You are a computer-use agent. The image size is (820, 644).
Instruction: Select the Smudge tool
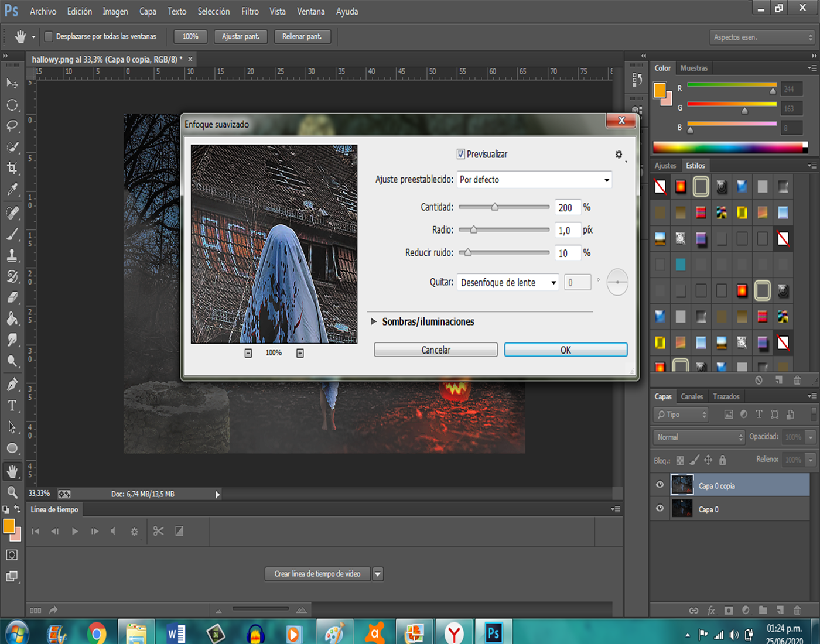[x=12, y=340]
